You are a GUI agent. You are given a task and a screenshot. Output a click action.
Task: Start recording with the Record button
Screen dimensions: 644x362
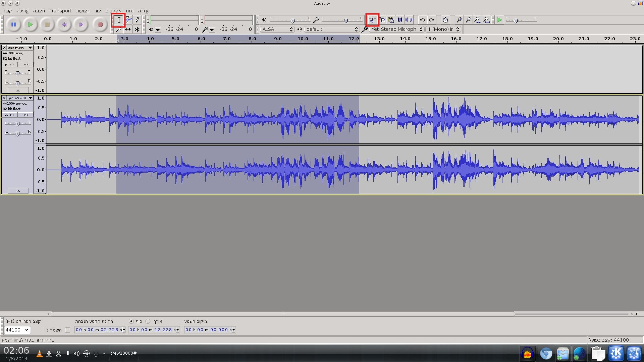100,24
